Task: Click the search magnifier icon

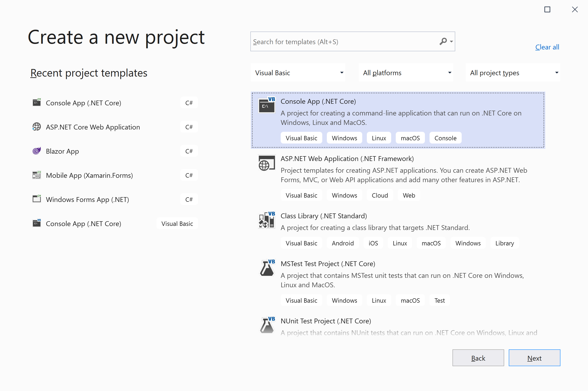Action: 443,41
